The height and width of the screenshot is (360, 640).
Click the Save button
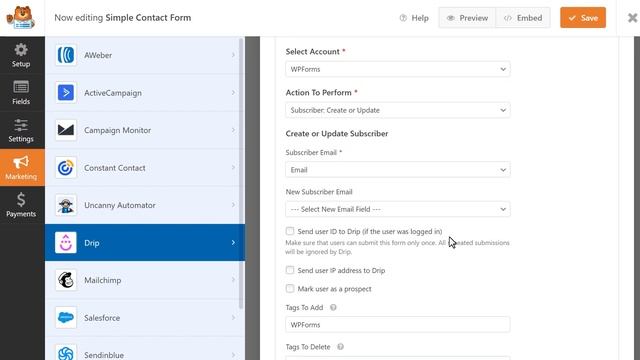583,18
